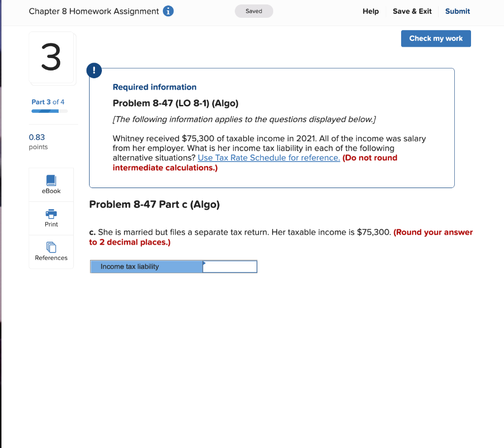Click the Part 3 of 4 progress bar

click(x=50, y=111)
